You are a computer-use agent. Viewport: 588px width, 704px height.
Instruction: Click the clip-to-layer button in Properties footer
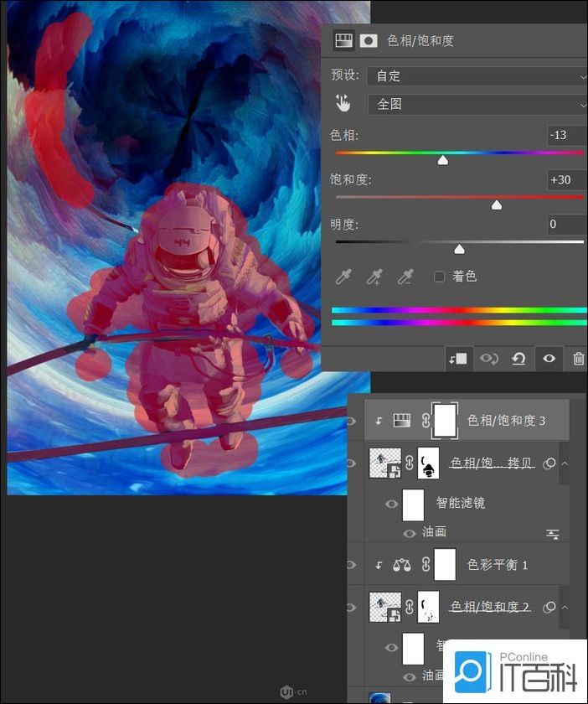[x=458, y=359]
